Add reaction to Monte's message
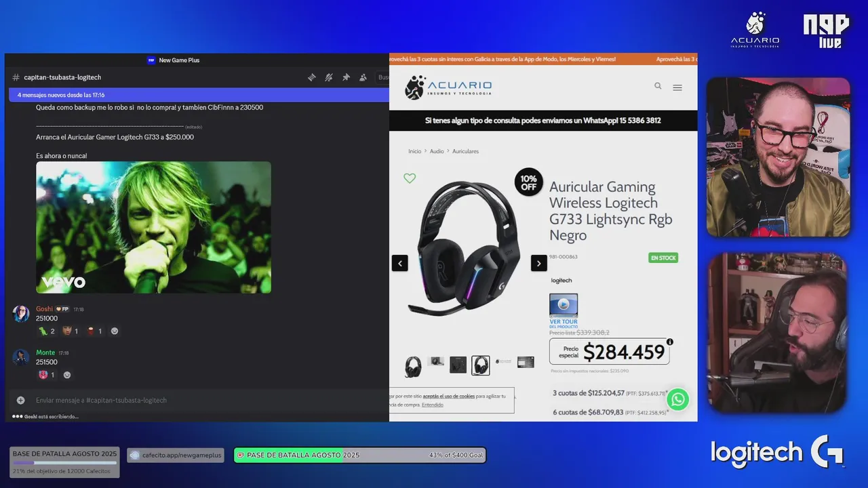Viewport: 868px width, 488px height. pos(67,375)
